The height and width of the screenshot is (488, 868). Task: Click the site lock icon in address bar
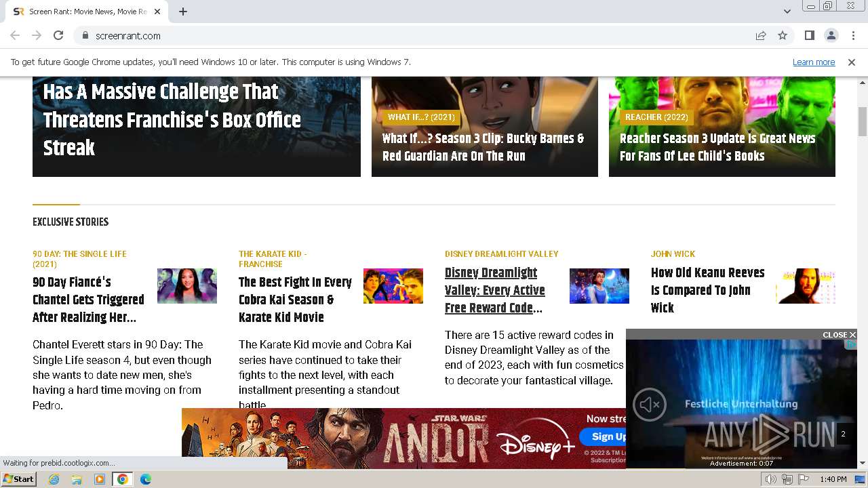tap(85, 35)
